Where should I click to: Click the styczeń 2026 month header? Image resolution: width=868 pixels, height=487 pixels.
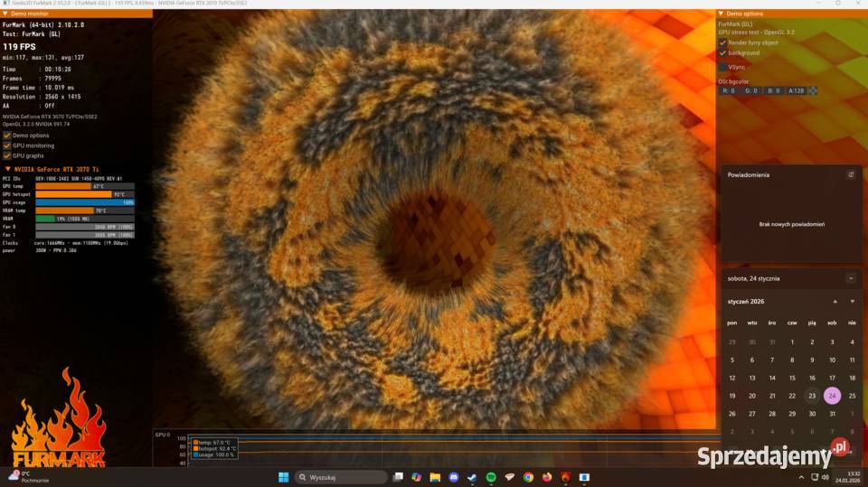(746, 302)
